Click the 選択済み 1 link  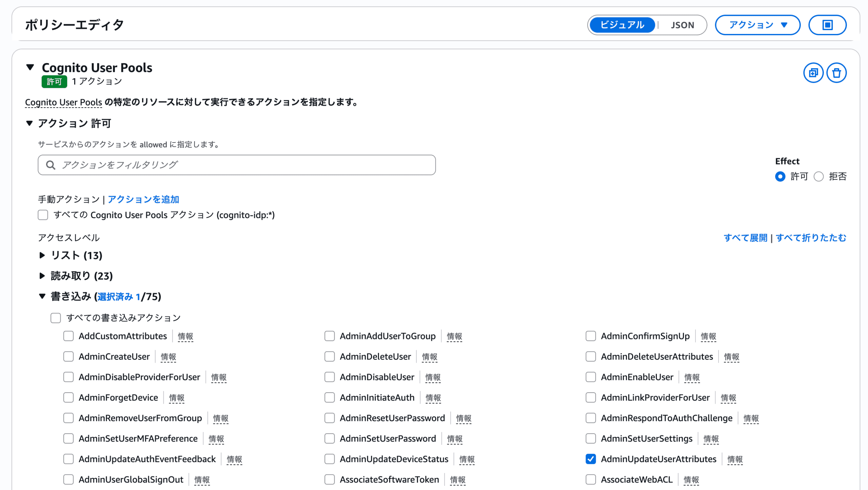click(119, 297)
